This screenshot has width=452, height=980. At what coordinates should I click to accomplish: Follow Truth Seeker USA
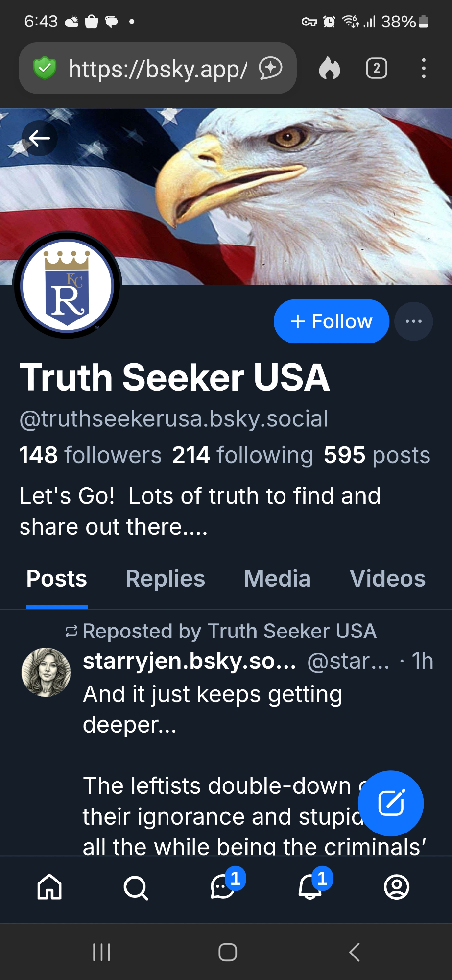click(332, 321)
